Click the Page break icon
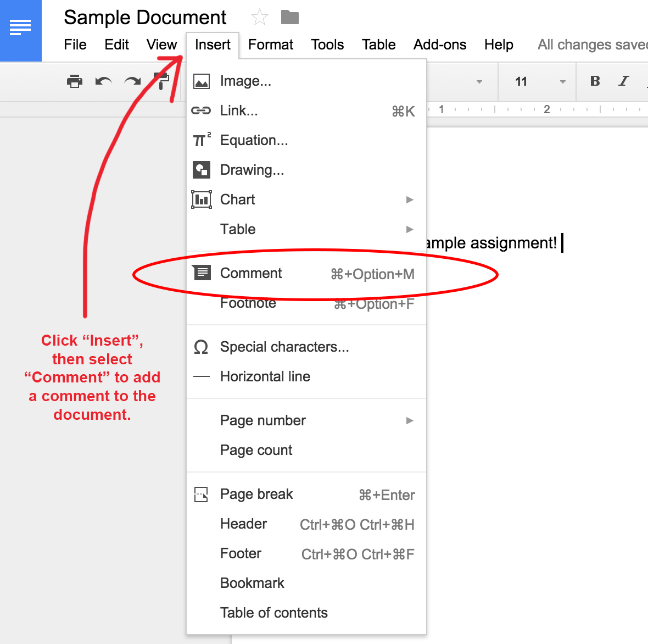This screenshot has width=648, height=644. 202,494
